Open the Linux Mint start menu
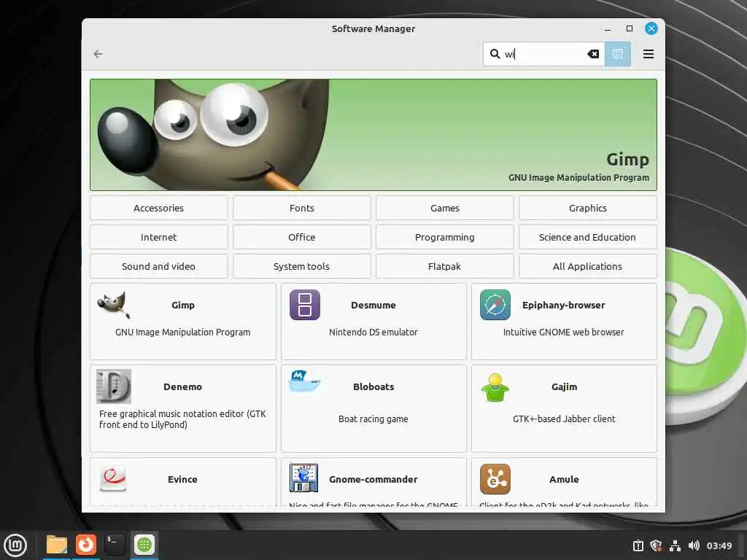 coord(15,545)
